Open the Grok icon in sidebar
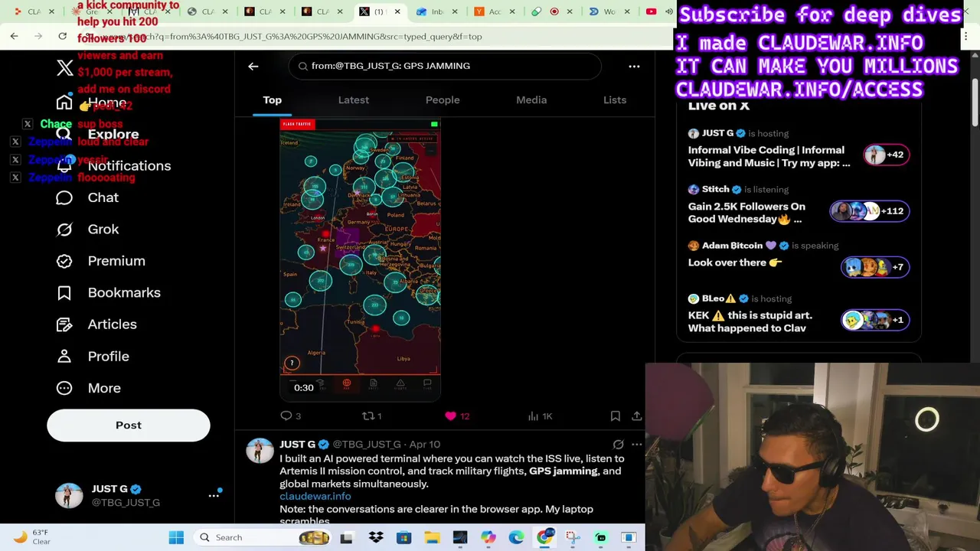The width and height of the screenshot is (980, 551). (64, 229)
